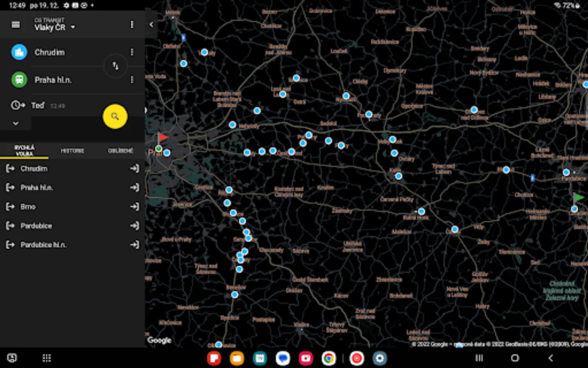The width and height of the screenshot is (588, 368).
Task: Set Praha hl.n. as the destination from quick list
Action: coord(134,187)
